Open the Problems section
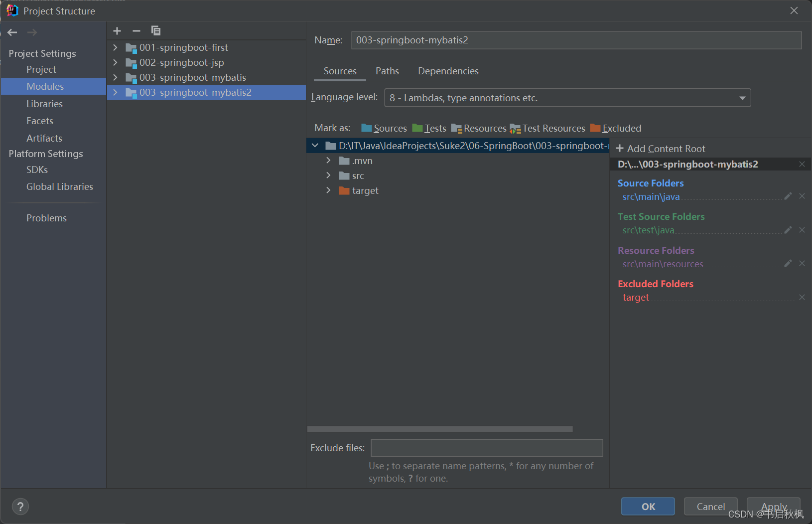This screenshot has width=812, height=524. [x=46, y=218]
